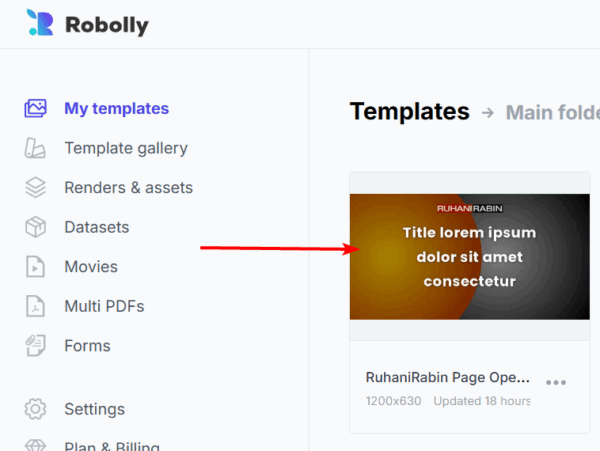Click the Settings gear icon

[36, 409]
